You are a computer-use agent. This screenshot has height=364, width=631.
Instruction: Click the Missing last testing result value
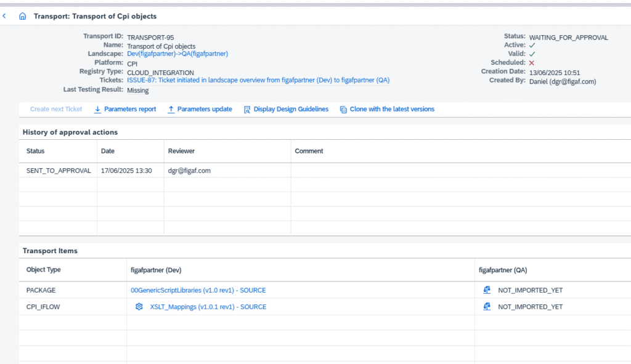(138, 90)
